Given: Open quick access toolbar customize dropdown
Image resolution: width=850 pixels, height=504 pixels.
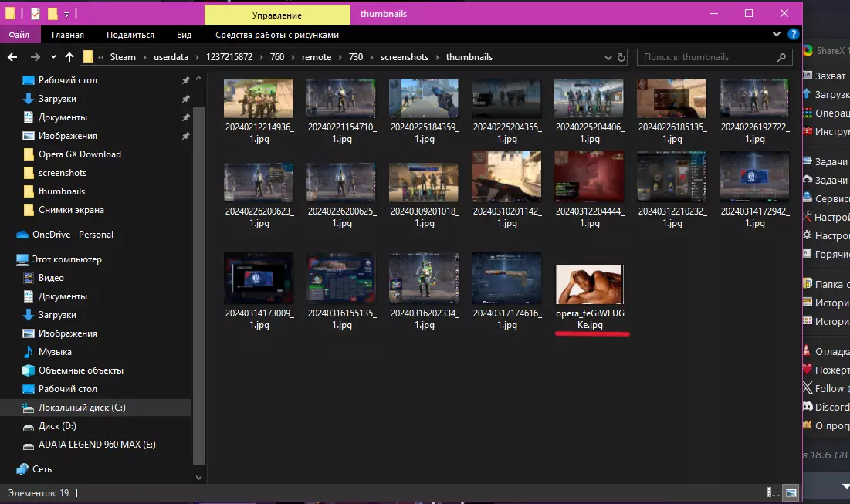Looking at the screenshot, I should click(66, 15).
